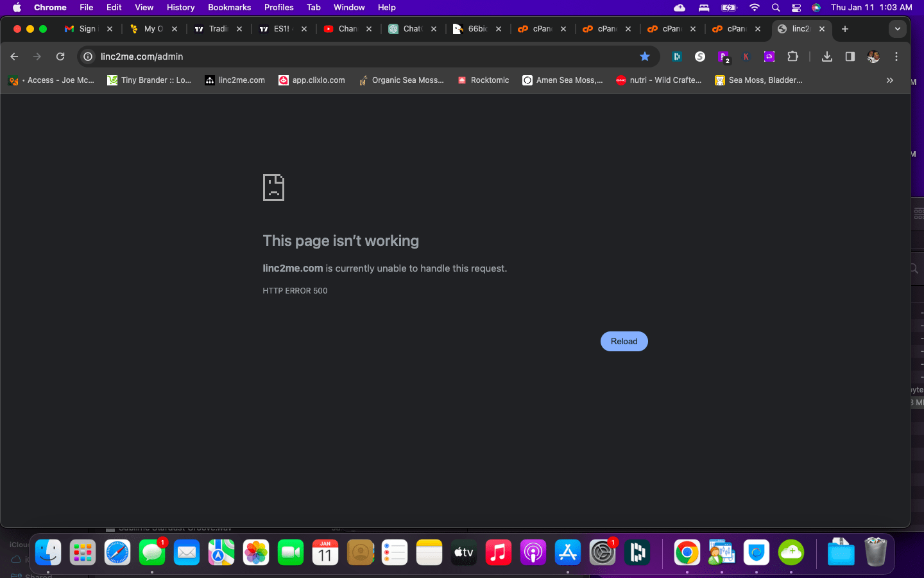The height and width of the screenshot is (578, 924).
Task: Open Chrome three-dot menu
Action: coord(896,57)
